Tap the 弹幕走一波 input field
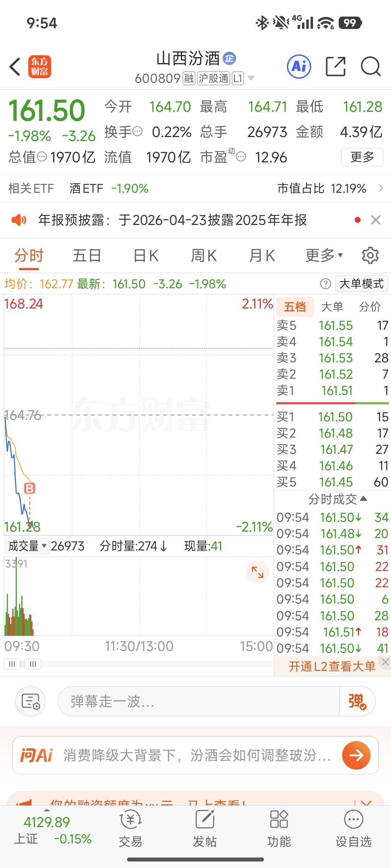The height and width of the screenshot is (868, 391). point(198,701)
